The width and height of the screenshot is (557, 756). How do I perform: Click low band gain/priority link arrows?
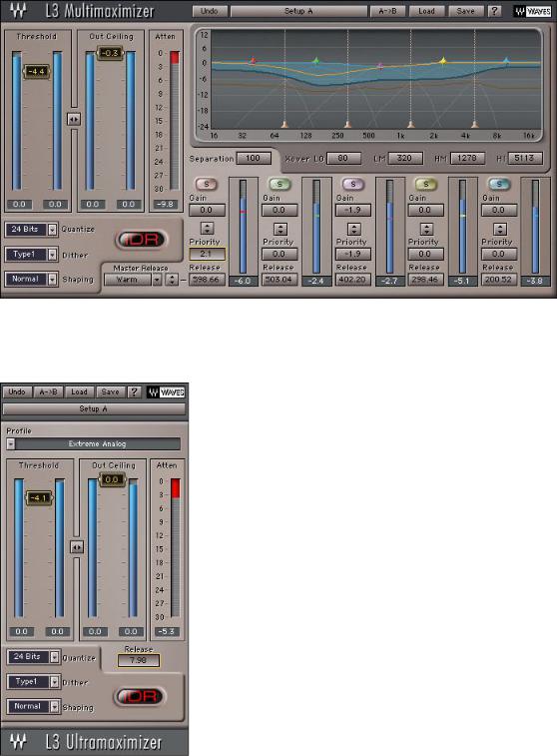coord(207,229)
